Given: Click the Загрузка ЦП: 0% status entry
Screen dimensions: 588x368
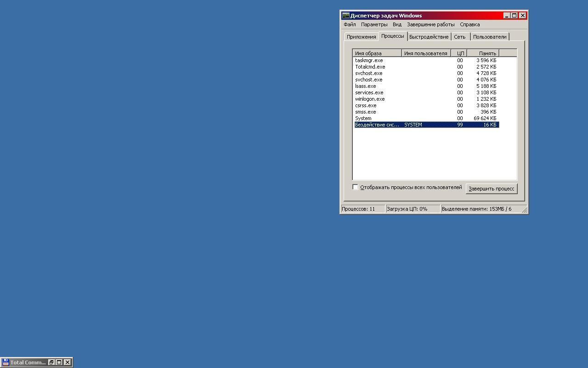Looking at the screenshot, I should click(x=413, y=209).
